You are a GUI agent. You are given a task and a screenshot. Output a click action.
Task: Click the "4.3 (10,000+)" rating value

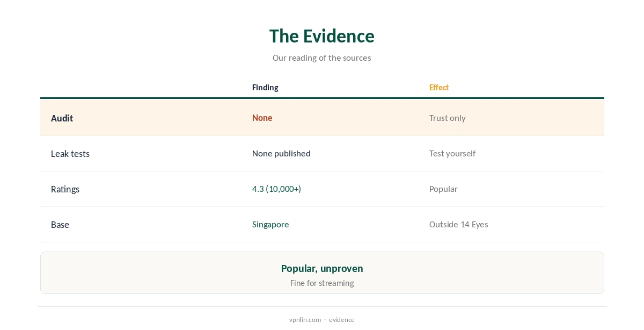coord(276,189)
